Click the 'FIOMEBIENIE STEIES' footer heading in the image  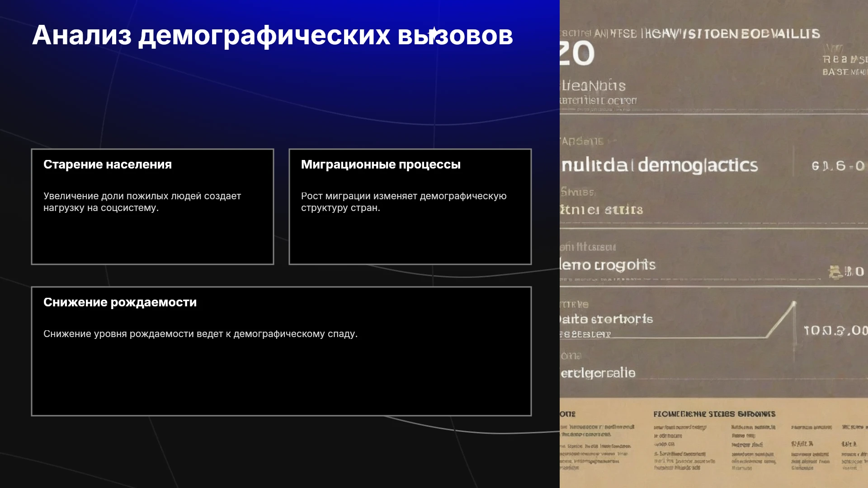click(714, 414)
